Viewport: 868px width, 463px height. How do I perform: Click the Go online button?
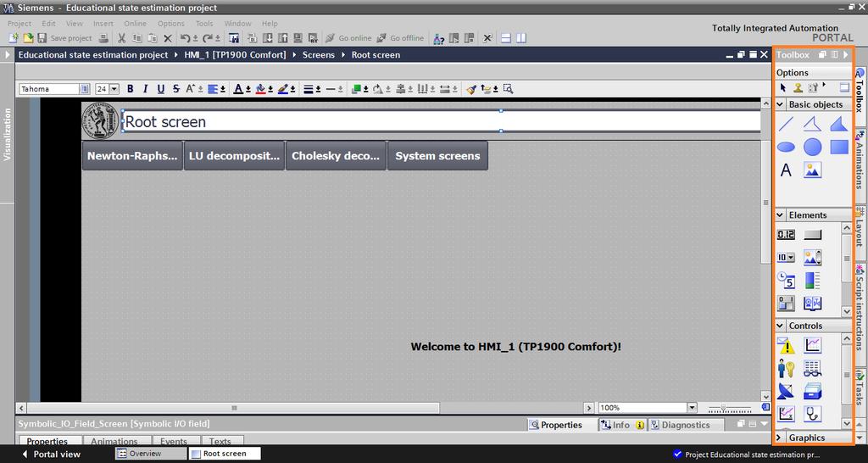point(348,38)
